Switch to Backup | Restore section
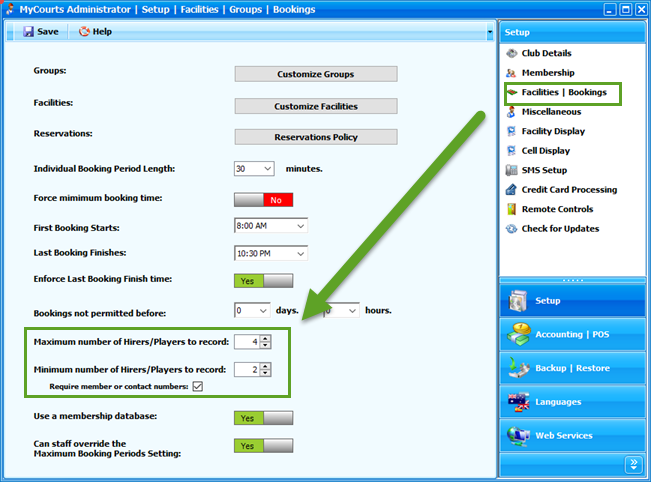This screenshot has height=482, width=651. pos(571,368)
